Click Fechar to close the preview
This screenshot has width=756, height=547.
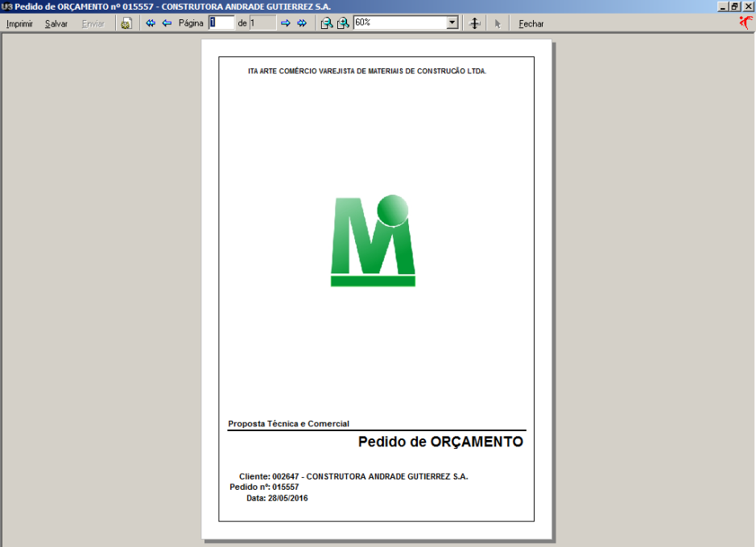531,23
